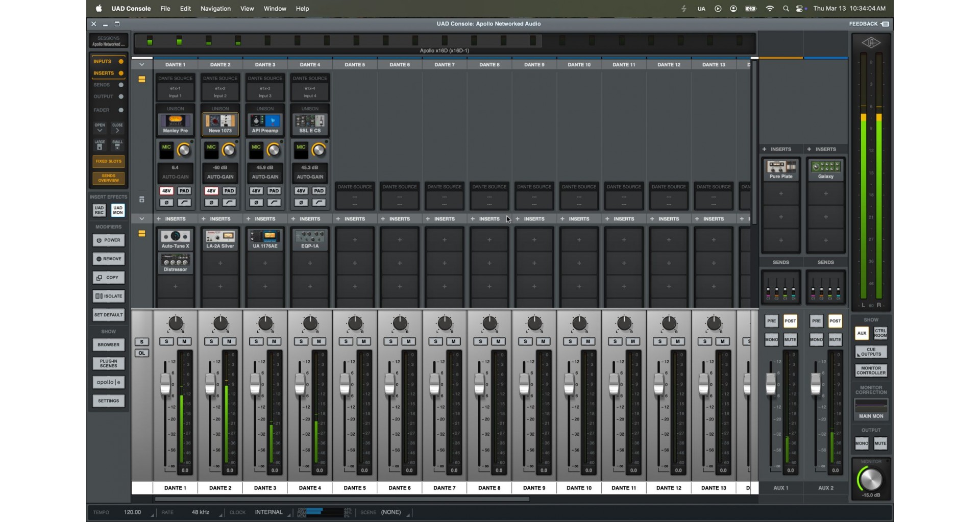
Task: Click the large view icon under LARGE
Action: click(x=100, y=147)
